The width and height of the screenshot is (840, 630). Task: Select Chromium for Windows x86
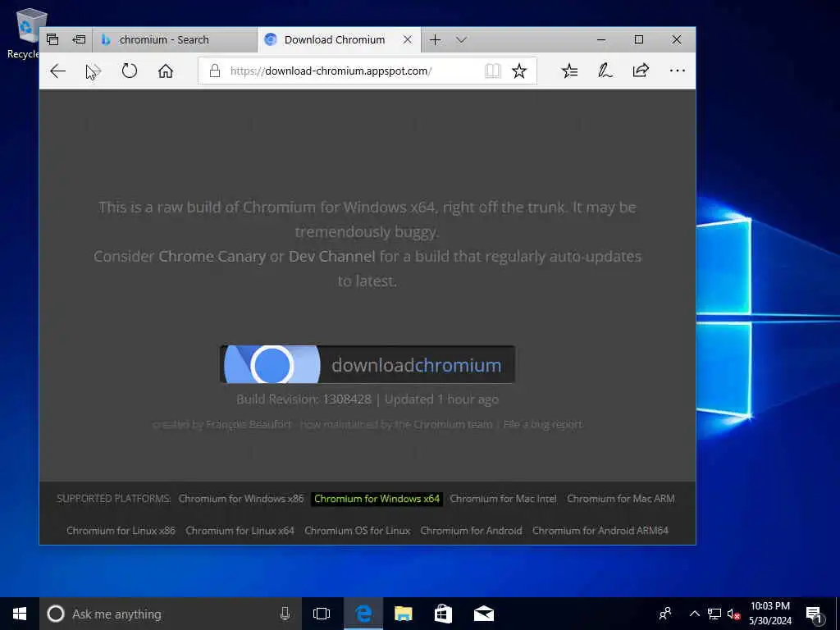[241, 499]
